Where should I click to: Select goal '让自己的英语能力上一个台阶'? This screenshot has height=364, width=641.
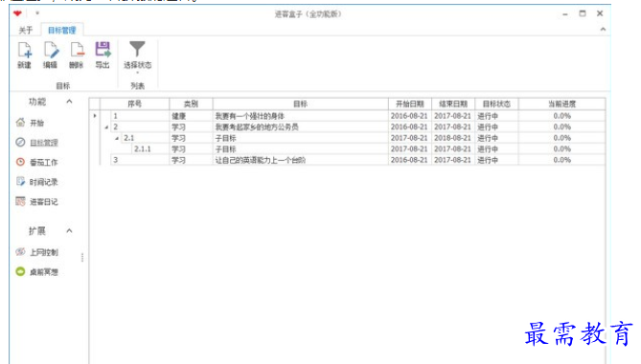point(261,160)
